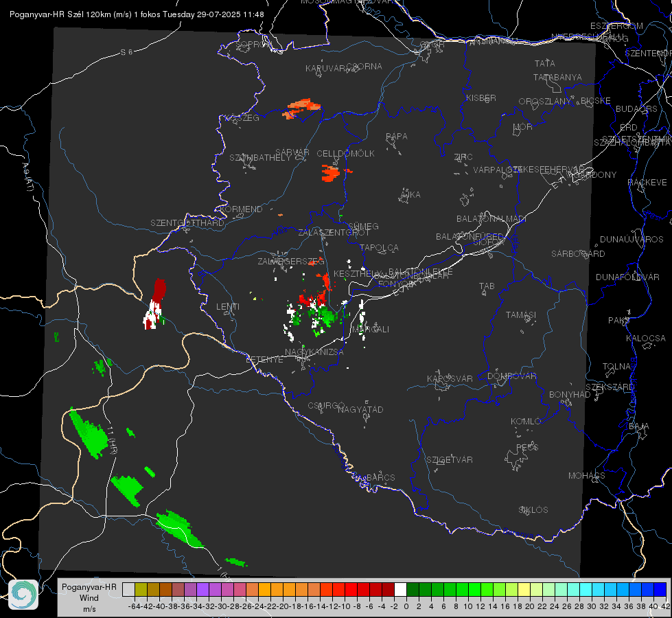The width and height of the screenshot is (672, 618).
Task: Click the BAJA town label
Action: tap(639, 426)
